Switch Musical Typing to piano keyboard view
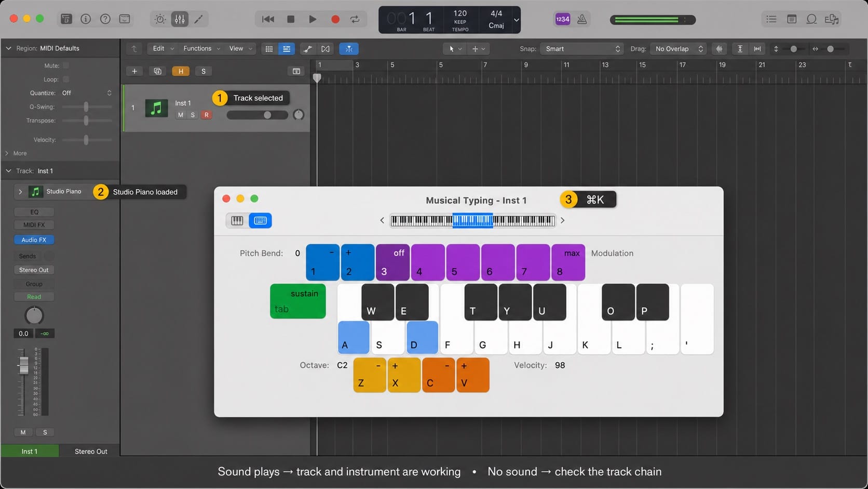 click(x=237, y=220)
